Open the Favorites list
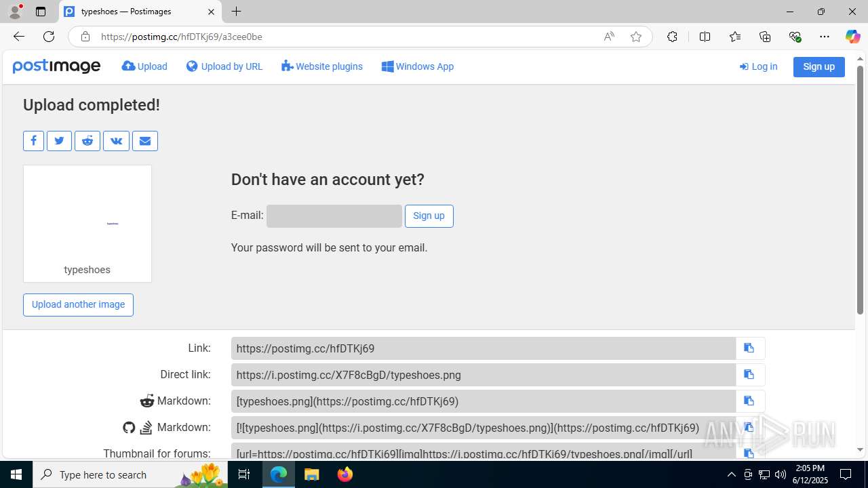This screenshot has height=488, width=868. 735,37
